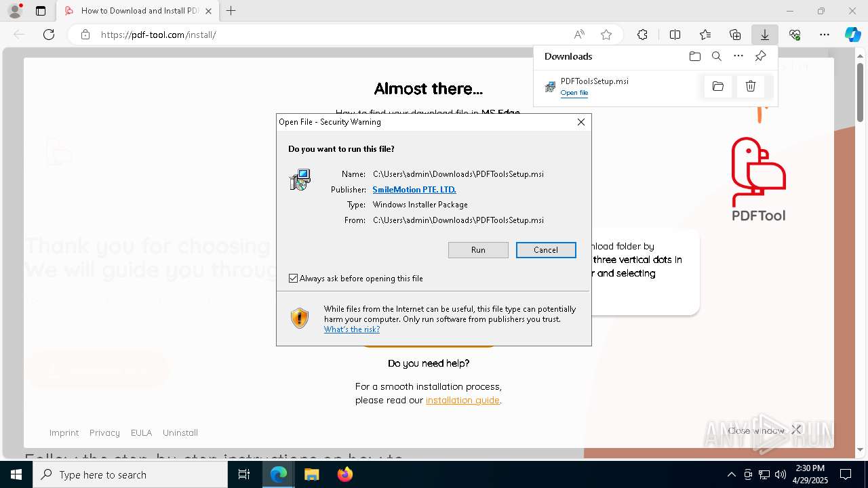Viewport: 868px width, 488px height.
Task: View site information lock icon
Action: (85, 35)
